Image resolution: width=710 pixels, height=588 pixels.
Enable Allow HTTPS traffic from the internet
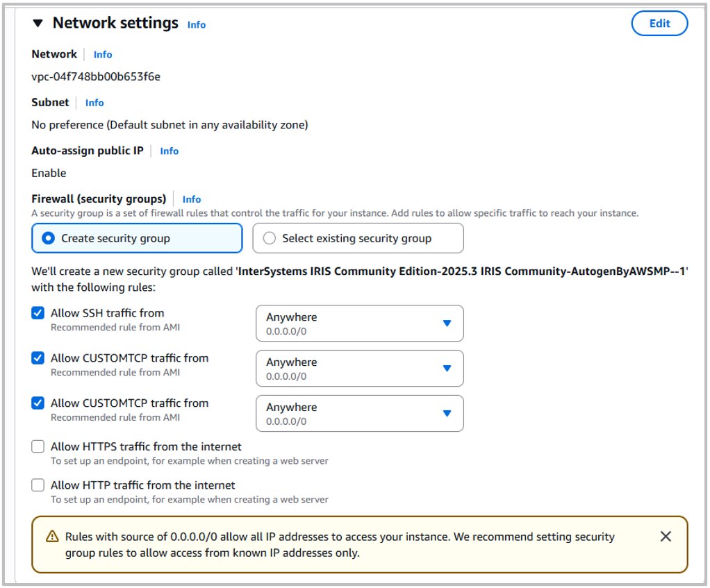coord(38,446)
